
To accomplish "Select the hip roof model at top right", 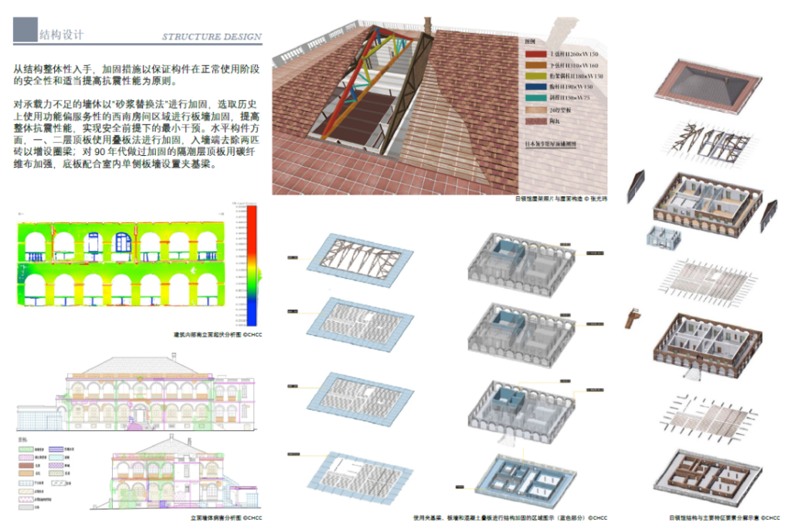I will pyautogui.click(x=701, y=81).
